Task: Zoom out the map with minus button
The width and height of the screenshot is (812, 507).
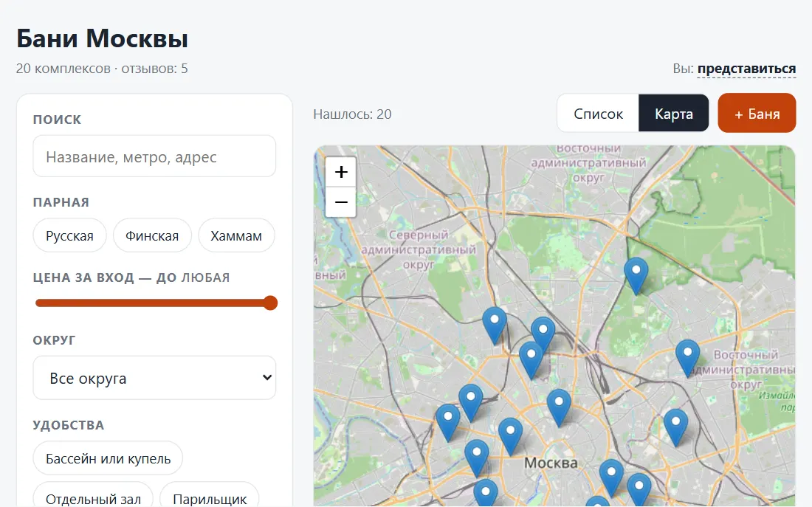Action: coord(341,202)
